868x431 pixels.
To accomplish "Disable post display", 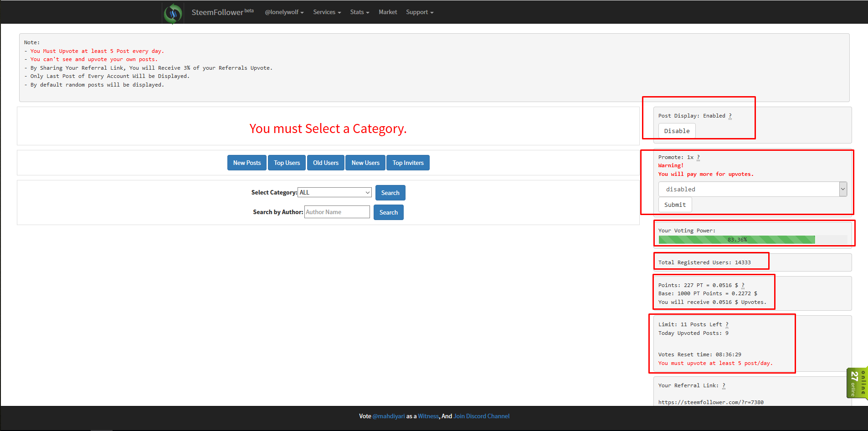I will (x=677, y=131).
